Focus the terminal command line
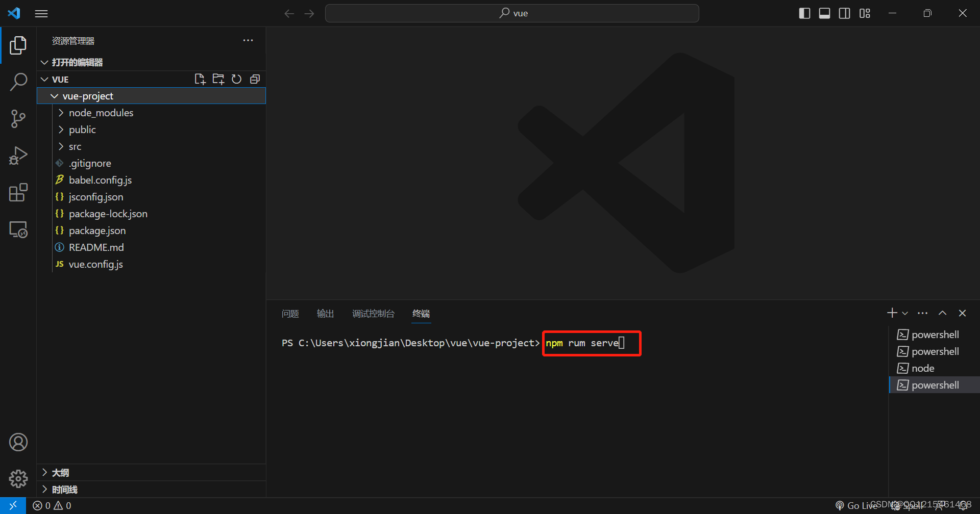Image resolution: width=980 pixels, height=514 pixels. point(585,343)
